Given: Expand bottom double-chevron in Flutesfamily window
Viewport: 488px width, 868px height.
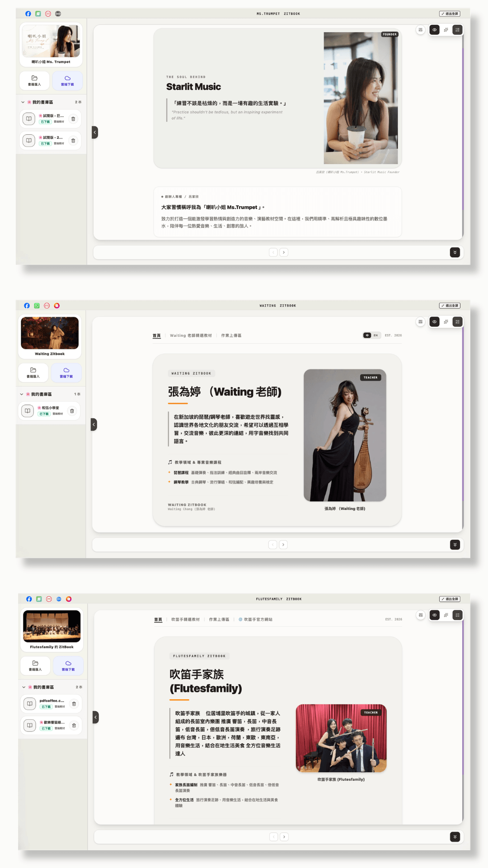Looking at the screenshot, I should (x=455, y=837).
